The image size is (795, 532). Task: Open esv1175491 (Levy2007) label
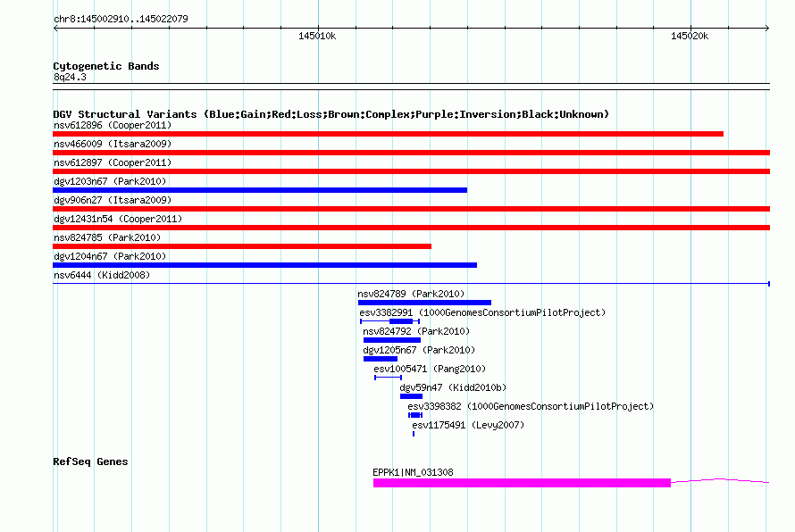tap(468, 425)
